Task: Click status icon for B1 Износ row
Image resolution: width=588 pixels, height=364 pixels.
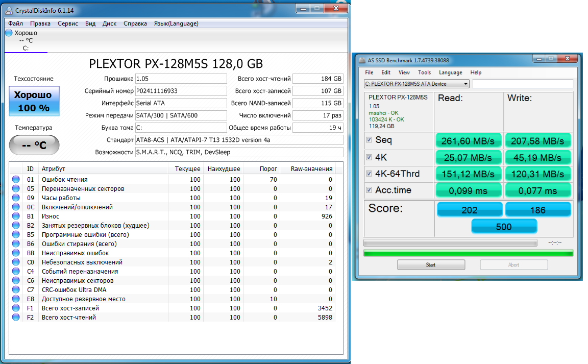Action: coord(16,216)
